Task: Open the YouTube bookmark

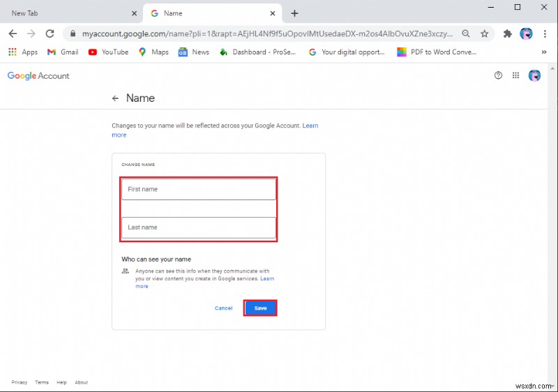Action: pos(108,52)
